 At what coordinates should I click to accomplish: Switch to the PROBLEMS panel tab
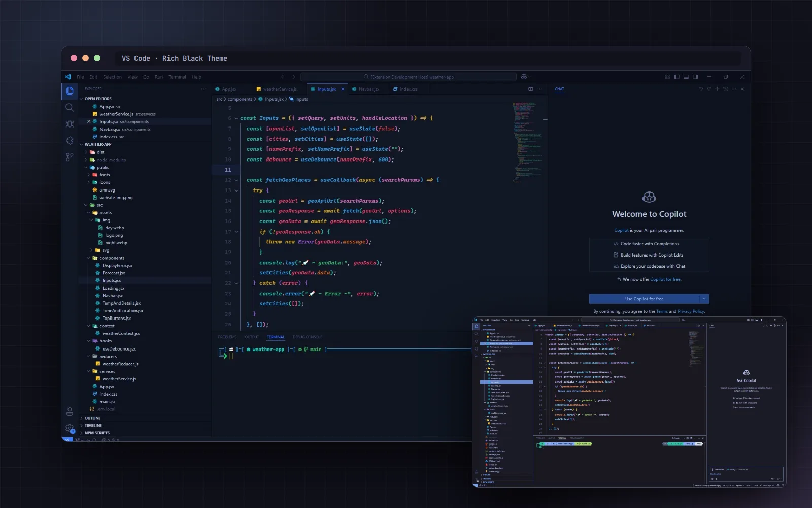[227, 337]
